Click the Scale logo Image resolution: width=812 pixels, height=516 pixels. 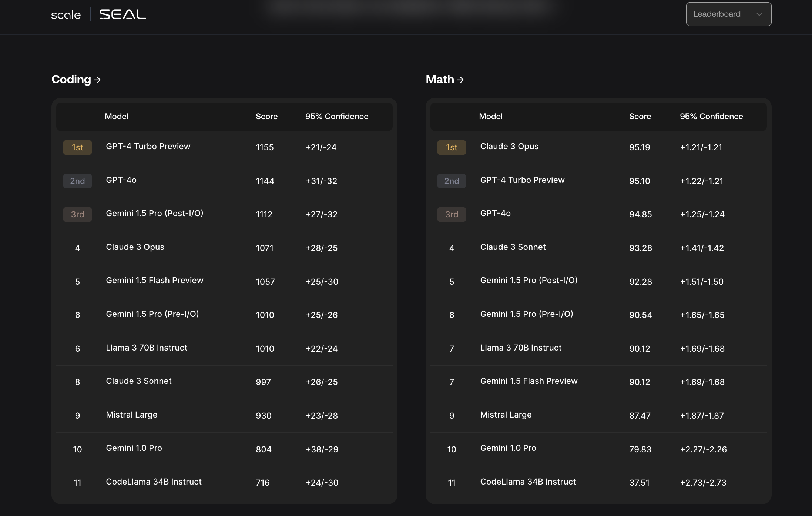click(x=66, y=15)
